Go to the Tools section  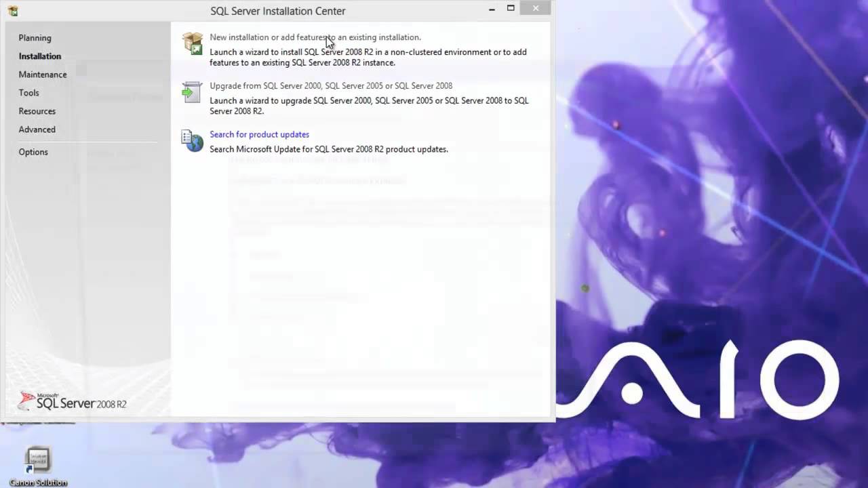(x=29, y=93)
